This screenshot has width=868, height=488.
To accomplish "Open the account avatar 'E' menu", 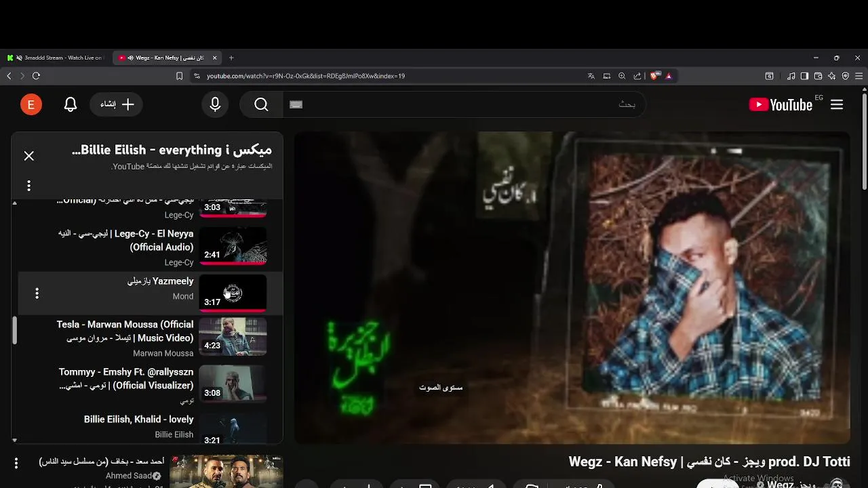I will click(x=31, y=104).
